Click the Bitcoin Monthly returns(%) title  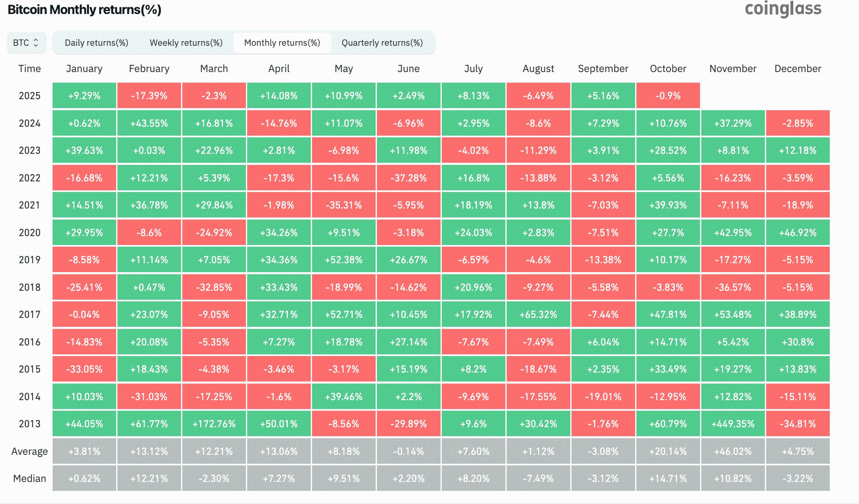[x=84, y=10]
